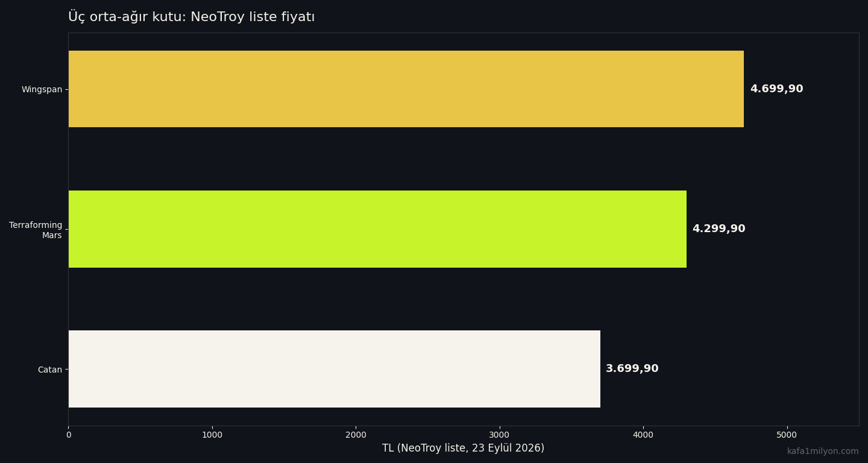The width and height of the screenshot is (868, 463).
Task: Click the green Terraforming Mars bar
Action: pyautogui.click(x=377, y=229)
